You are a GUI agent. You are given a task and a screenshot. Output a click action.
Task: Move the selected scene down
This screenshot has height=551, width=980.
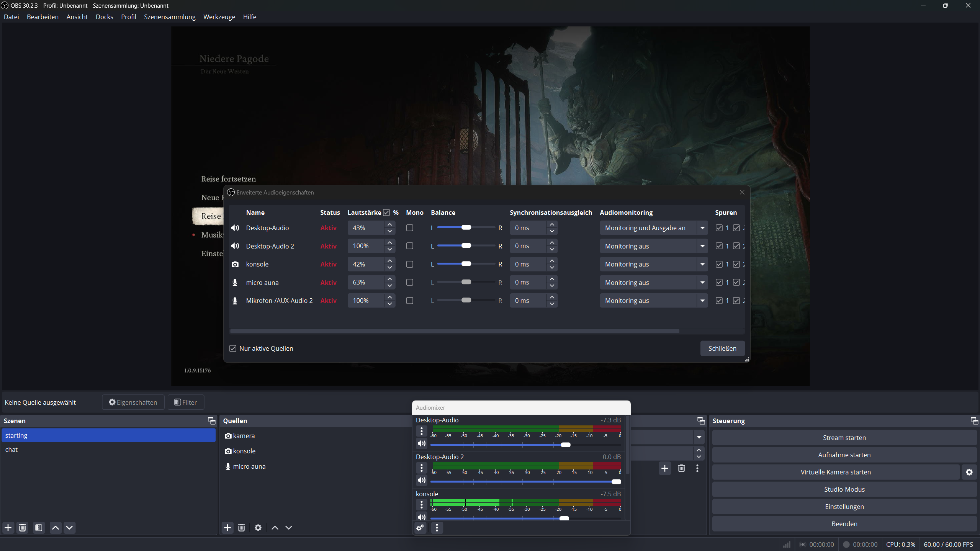pyautogui.click(x=69, y=528)
